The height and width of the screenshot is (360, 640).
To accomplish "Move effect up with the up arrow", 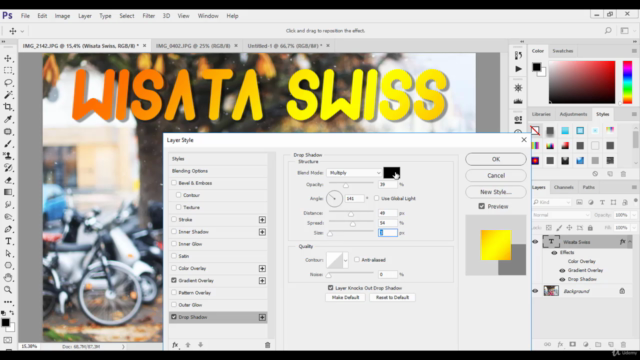I will tap(188, 345).
